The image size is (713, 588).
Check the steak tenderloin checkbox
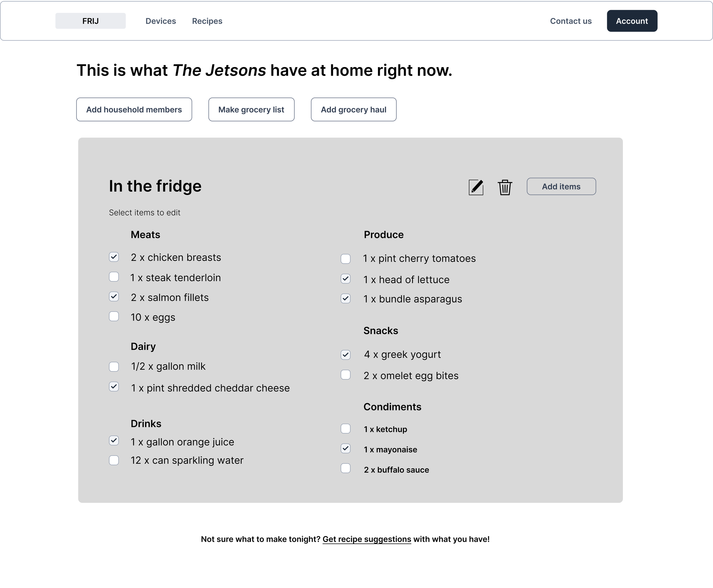coord(114,277)
